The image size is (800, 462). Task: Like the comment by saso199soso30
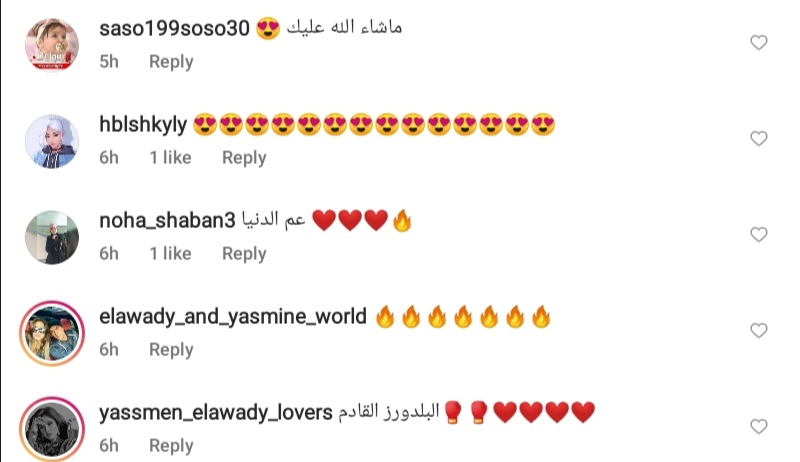[x=759, y=42]
